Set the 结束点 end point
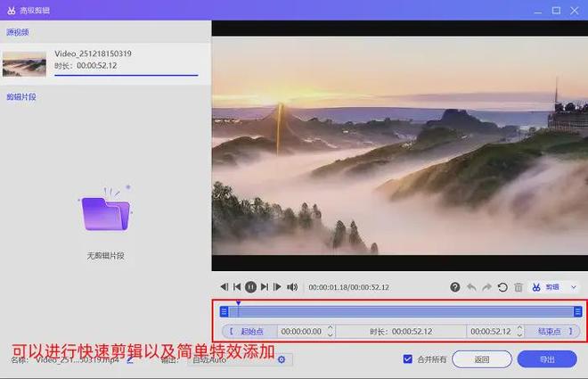The width and height of the screenshot is (588, 379). click(x=552, y=331)
